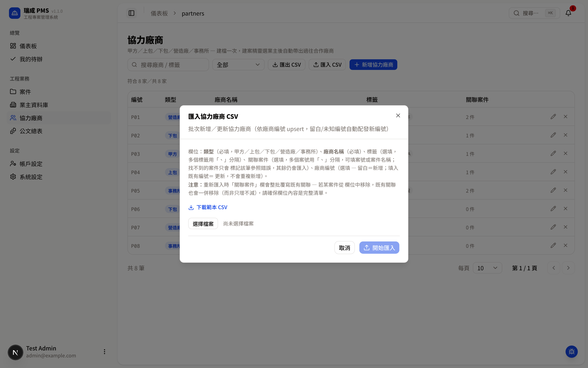588x368 pixels.
Task: Go to next page arrow
Action: tap(568, 268)
